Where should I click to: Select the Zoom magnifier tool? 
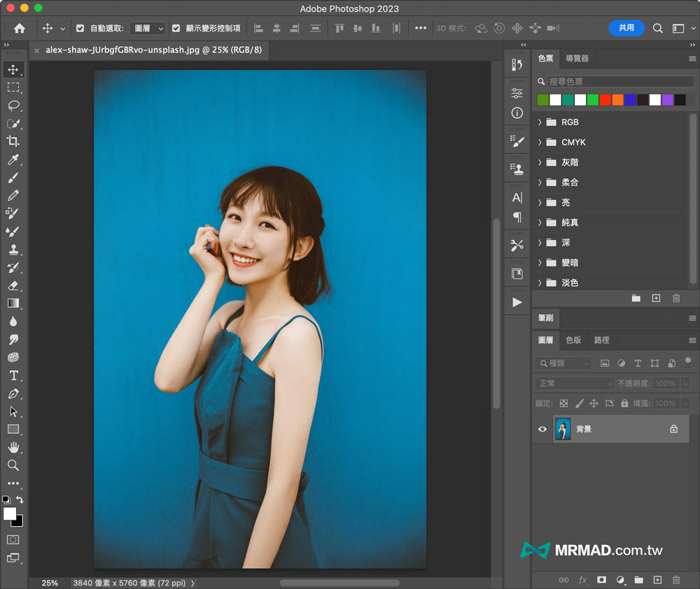click(13, 465)
